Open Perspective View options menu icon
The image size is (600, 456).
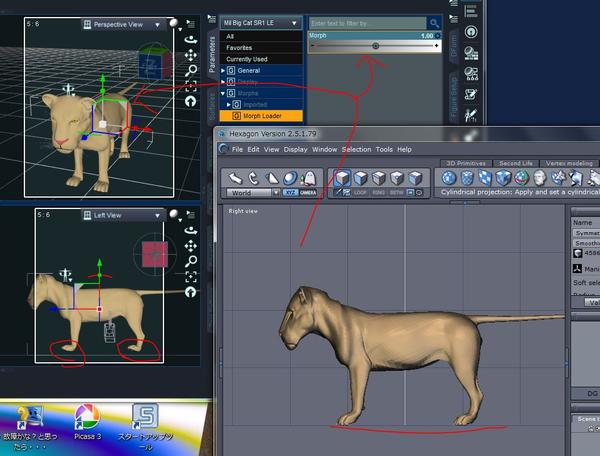point(191,24)
